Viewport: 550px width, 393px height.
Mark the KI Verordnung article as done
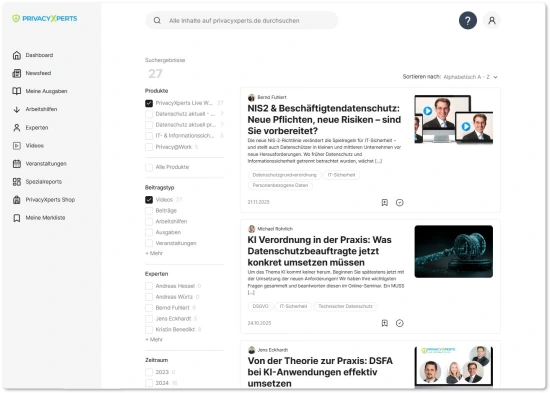pos(400,323)
